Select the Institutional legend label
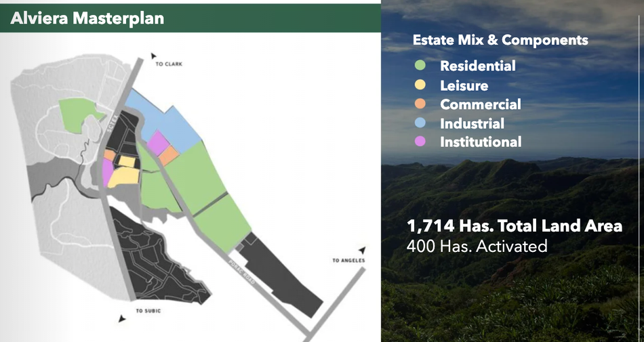Viewport: 644px width, 342px height. pyautogui.click(x=481, y=142)
